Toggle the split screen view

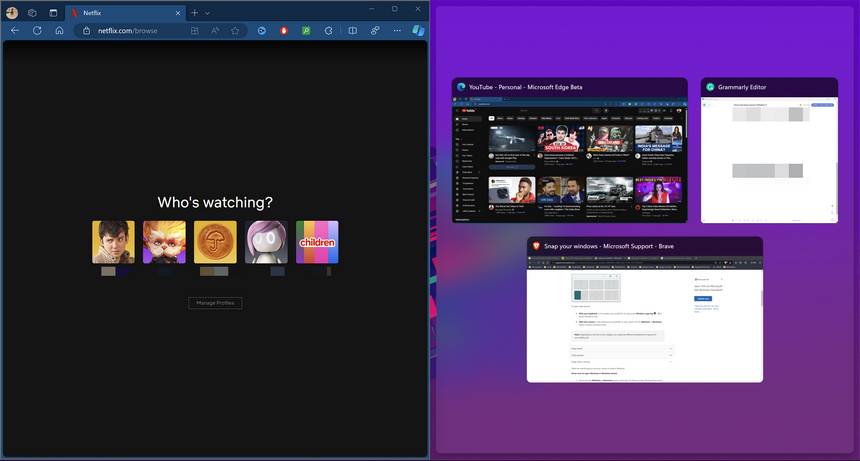[352, 31]
